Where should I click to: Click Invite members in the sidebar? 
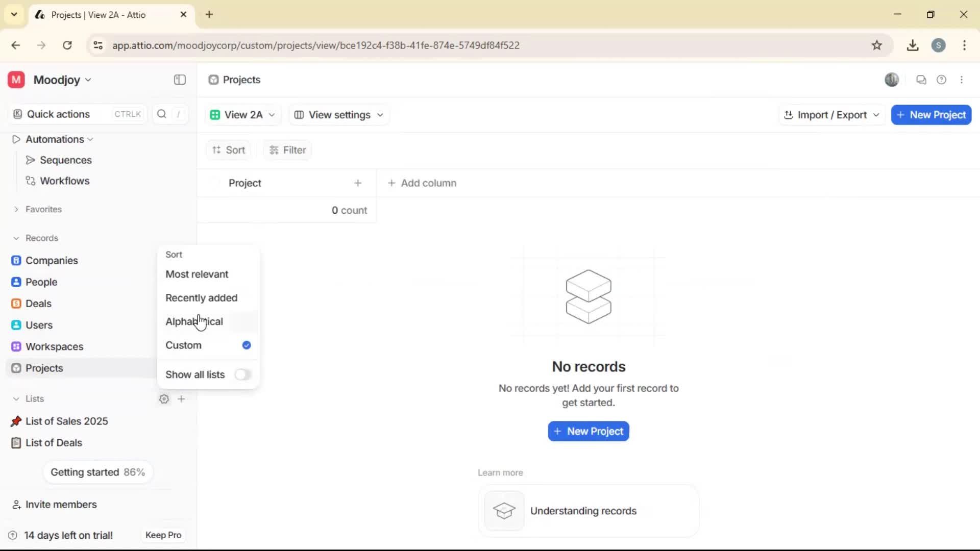tap(61, 504)
